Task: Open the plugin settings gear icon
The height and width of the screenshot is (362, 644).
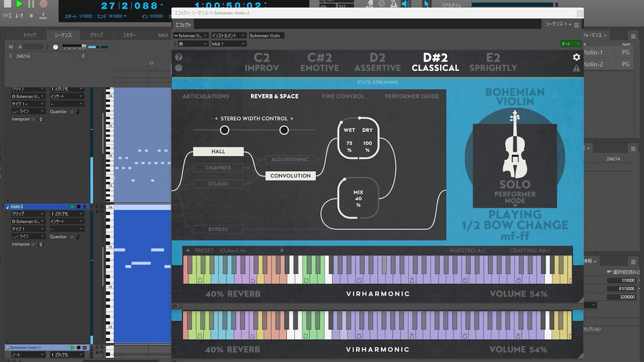Action: (x=576, y=57)
